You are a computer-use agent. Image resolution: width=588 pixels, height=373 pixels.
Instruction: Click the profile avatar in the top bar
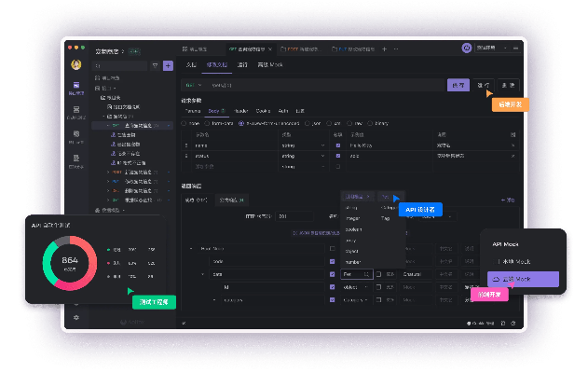(467, 48)
